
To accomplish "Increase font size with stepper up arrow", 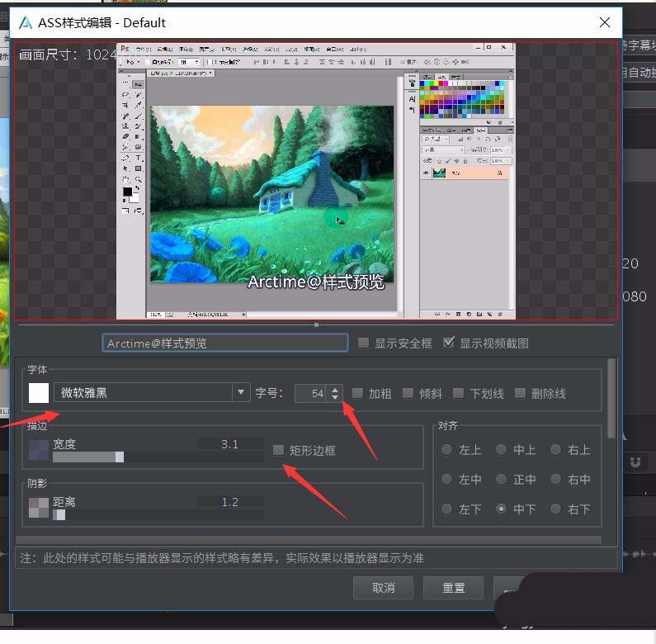I will point(335,389).
